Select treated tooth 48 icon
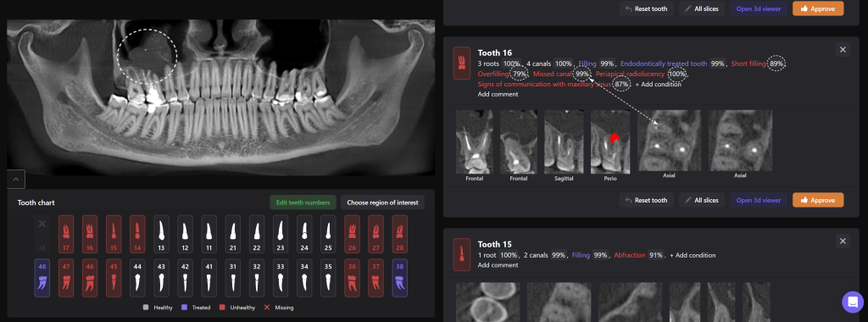868x322 pixels. click(42, 278)
